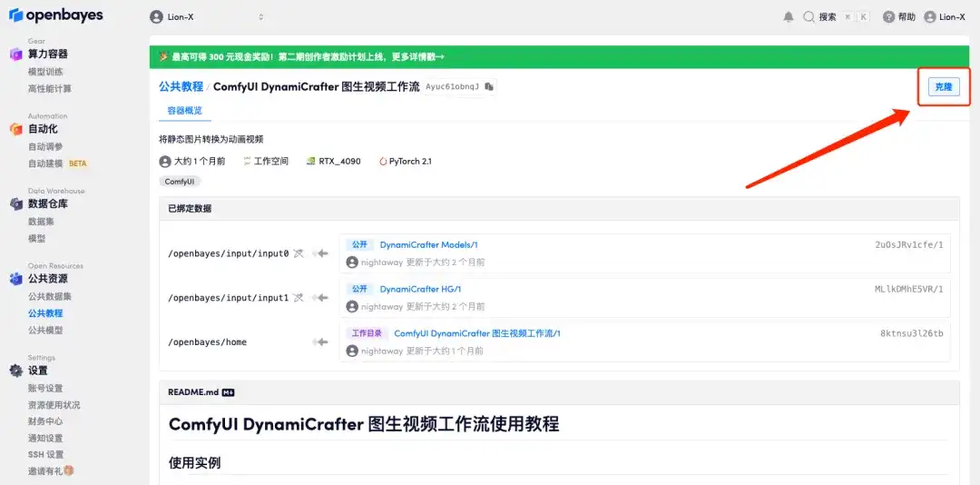The height and width of the screenshot is (485, 980).
Task: Click the 算力容器 Gear section icon
Action: coord(15,54)
